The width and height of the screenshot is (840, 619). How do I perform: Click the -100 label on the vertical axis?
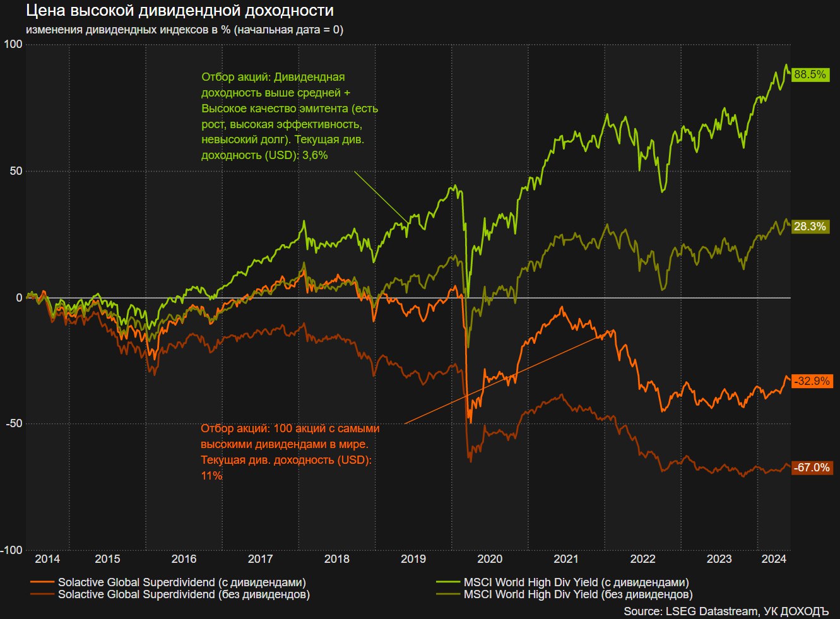13,550
